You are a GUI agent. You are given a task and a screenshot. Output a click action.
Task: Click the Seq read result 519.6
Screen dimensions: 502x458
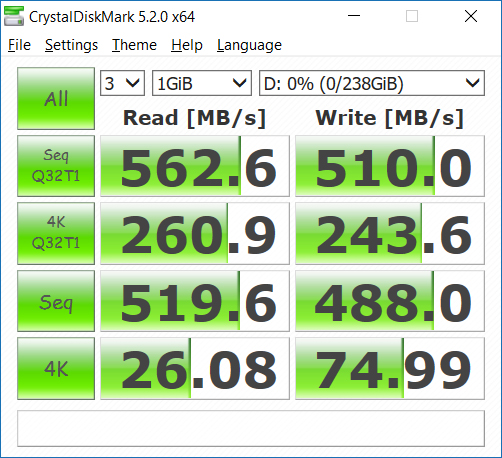[195, 301]
